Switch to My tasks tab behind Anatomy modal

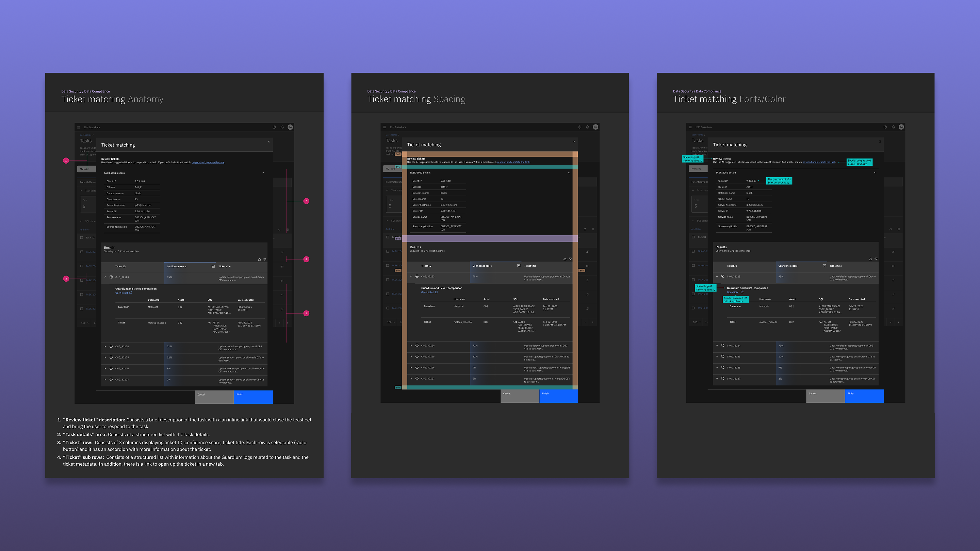pyautogui.click(x=86, y=169)
